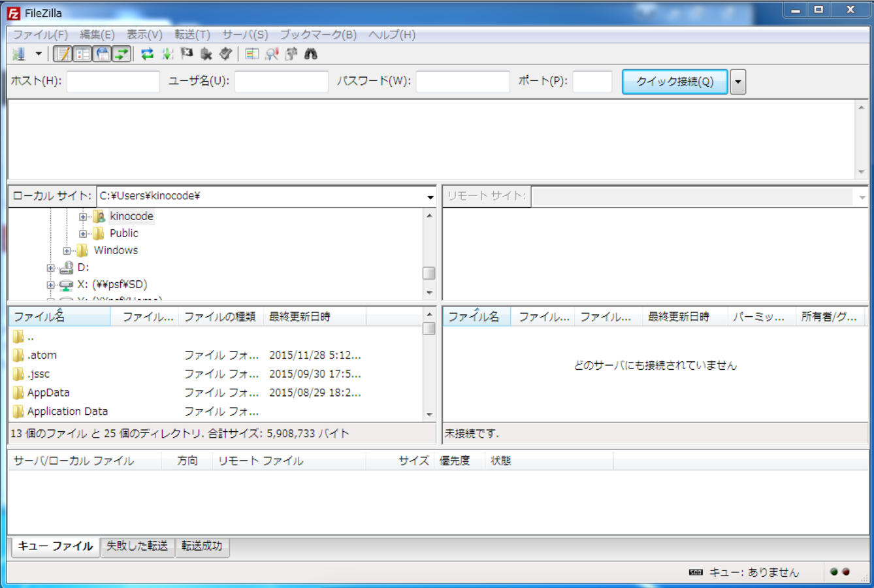Click the local tree scrollbar thumb
The image size is (874, 588).
click(429, 273)
